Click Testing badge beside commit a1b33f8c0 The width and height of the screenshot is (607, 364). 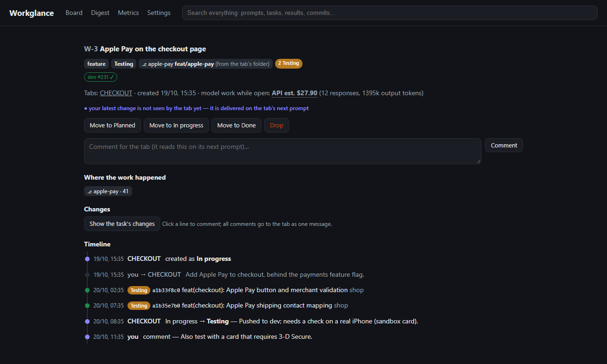139,290
